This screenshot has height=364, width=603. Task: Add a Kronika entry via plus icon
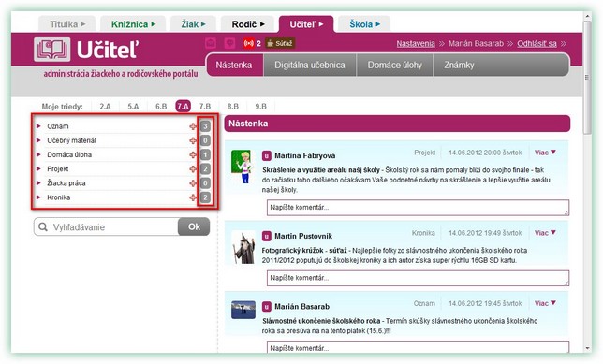193,197
